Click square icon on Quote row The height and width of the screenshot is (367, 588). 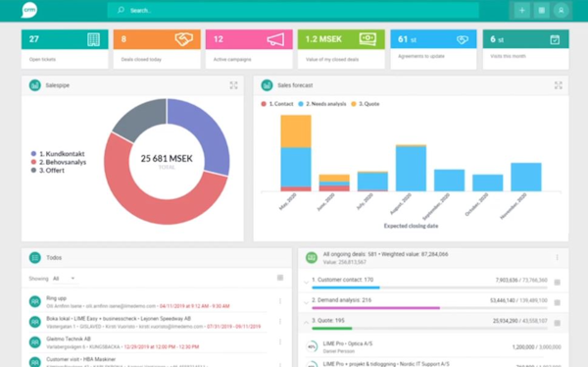(558, 323)
